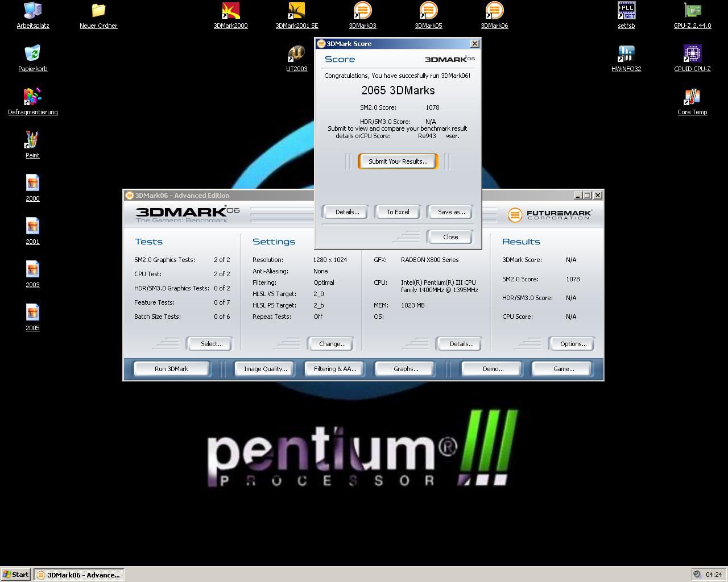Click the Batch Size Tests count 0 of 6
Viewport: 728px width, 582px height.
pos(222,317)
